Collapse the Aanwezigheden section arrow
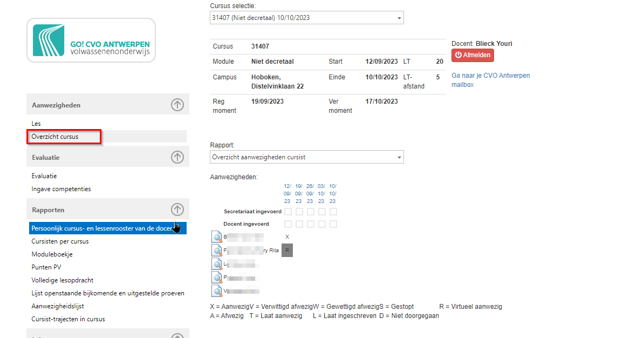This screenshot has width=644, height=338. 177,105
